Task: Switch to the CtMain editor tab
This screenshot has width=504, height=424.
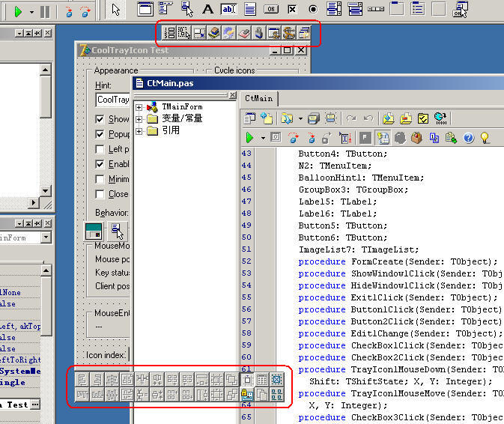Action: 259,98
